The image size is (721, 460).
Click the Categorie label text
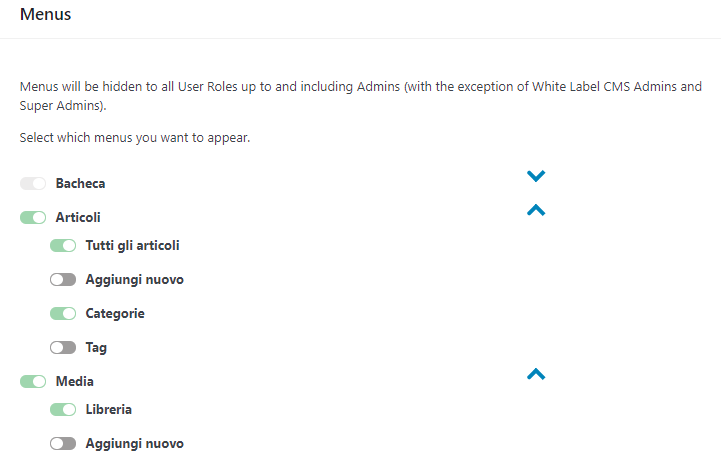click(115, 314)
